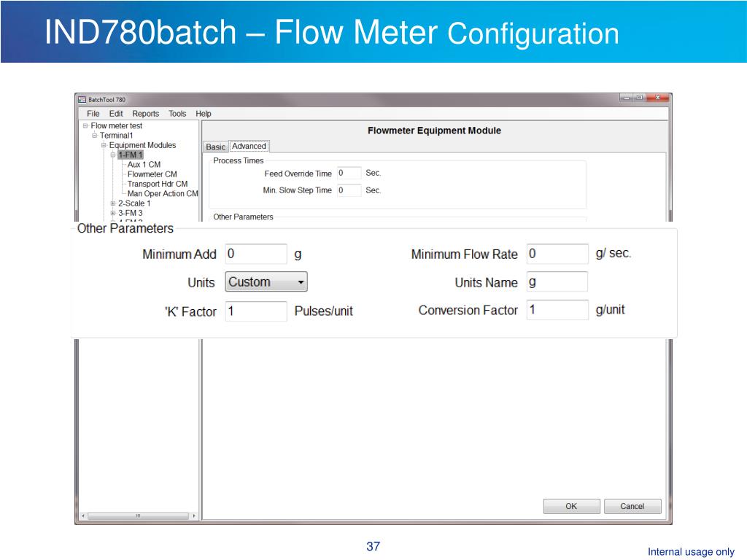Select Man Oper Action CM item
This screenshot has height=560, width=747.
tap(163, 193)
